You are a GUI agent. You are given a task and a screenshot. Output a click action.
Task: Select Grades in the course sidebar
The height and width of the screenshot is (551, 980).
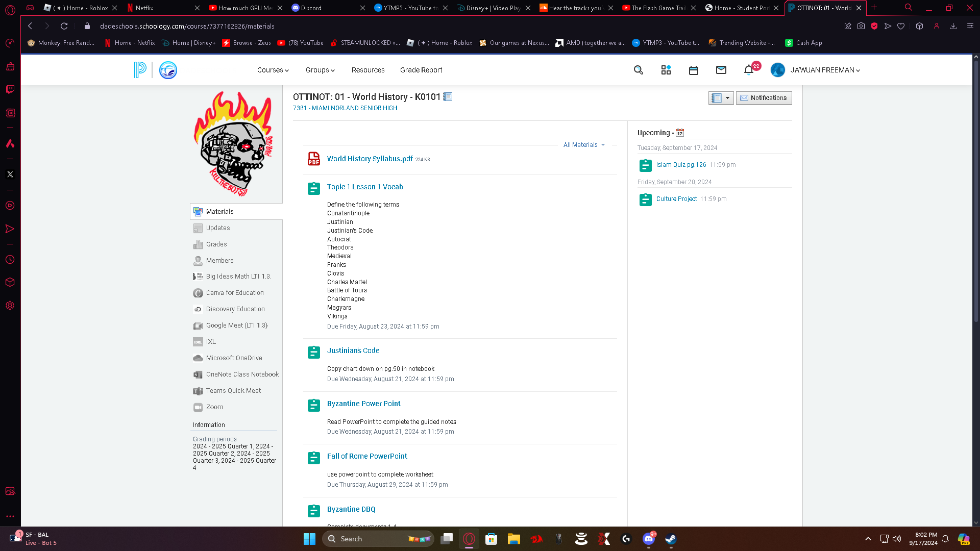[x=216, y=244]
